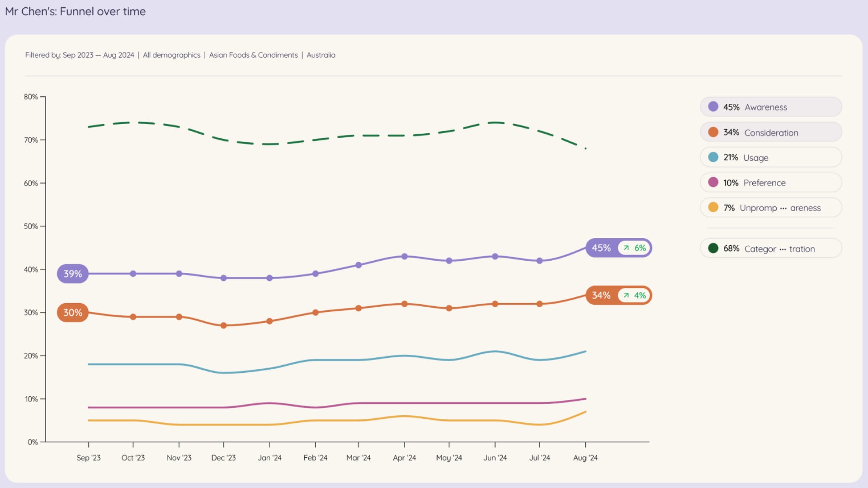Click the Sep 2023 — Aug 2024 date filter

click(x=99, y=55)
